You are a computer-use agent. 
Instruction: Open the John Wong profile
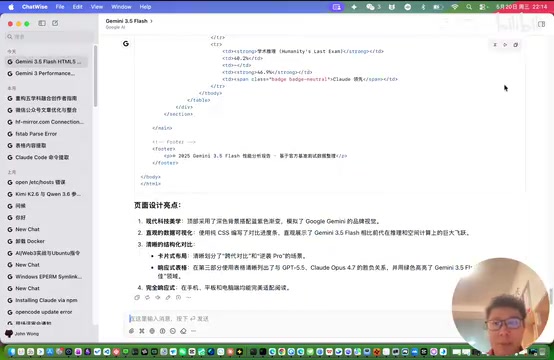pos(22,334)
